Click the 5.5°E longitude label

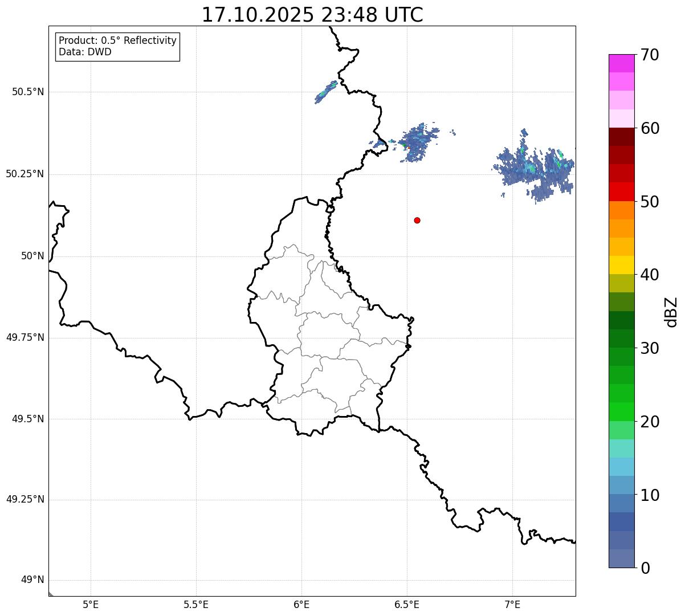click(196, 604)
